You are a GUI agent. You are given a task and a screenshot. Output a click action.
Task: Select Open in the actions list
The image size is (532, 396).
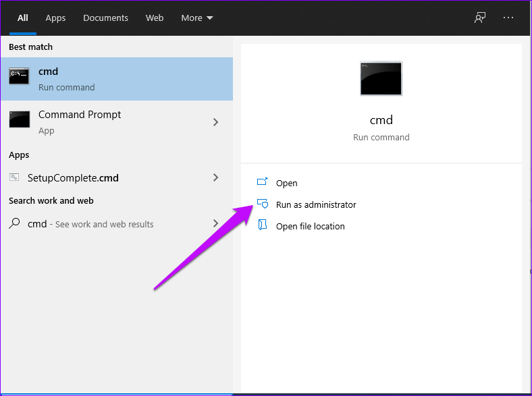coord(286,183)
